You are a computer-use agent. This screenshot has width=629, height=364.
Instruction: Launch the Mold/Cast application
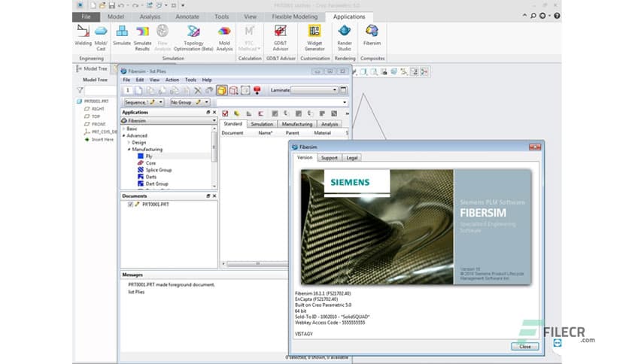point(101,37)
